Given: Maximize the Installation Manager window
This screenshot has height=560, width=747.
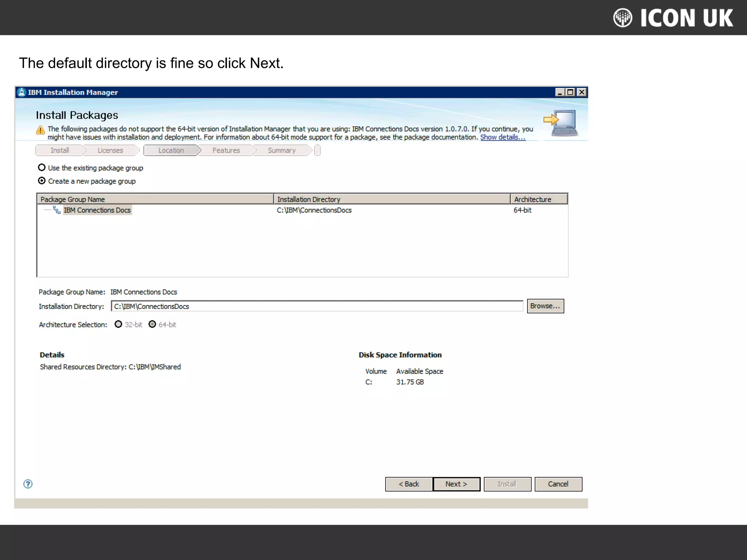Looking at the screenshot, I should click(570, 92).
